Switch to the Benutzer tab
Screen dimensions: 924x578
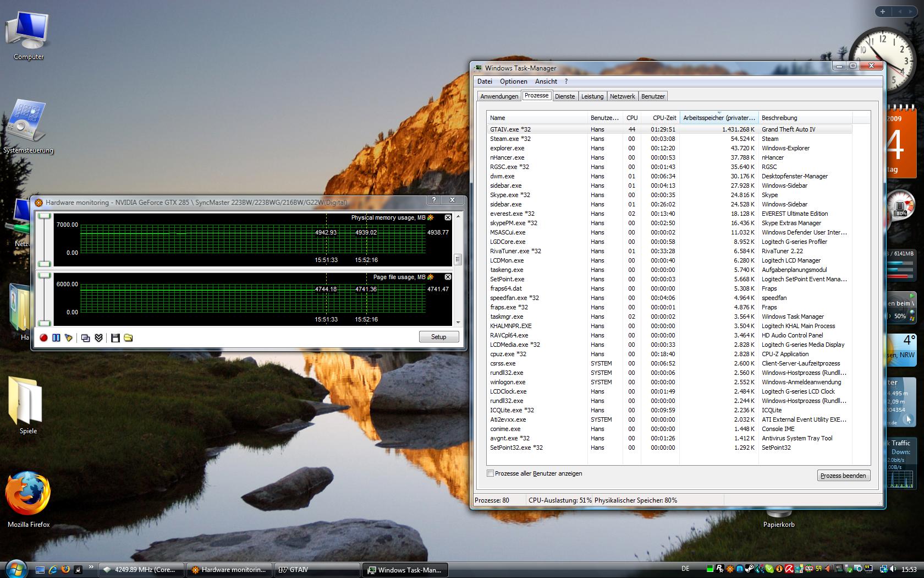coord(653,96)
